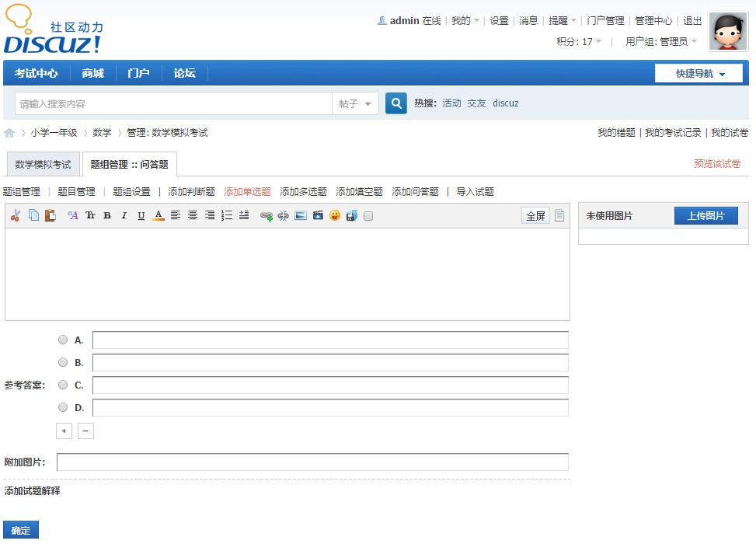Expand the 用户组: 管理员 dropdown
The image size is (756, 544).
point(661,42)
